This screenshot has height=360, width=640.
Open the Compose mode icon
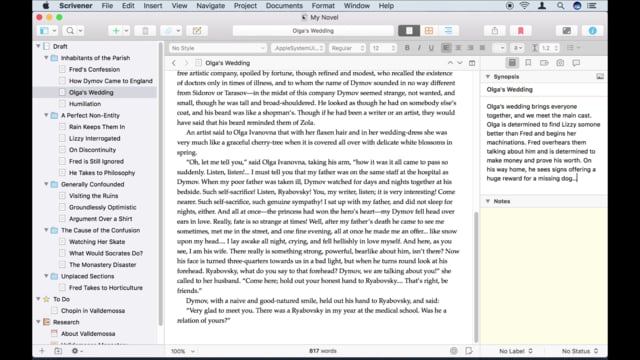pos(567,31)
